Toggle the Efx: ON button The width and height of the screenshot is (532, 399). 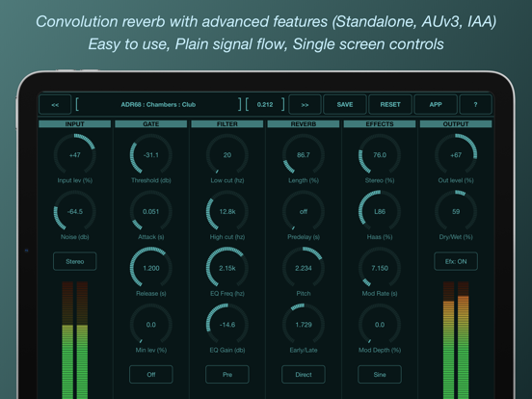tap(456, 261)
